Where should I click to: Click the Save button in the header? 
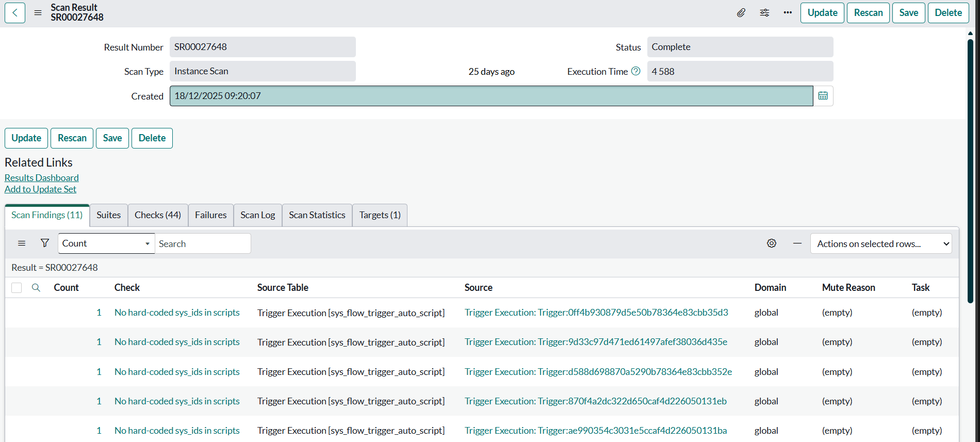909,13
